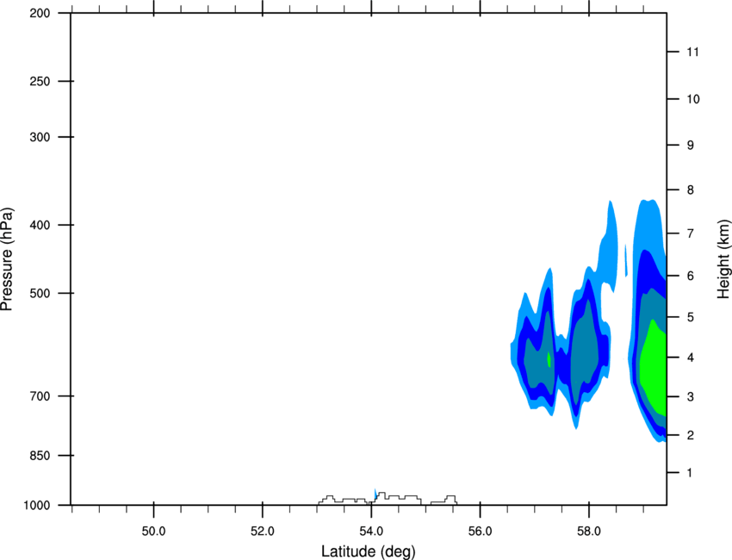This screenshot has height=560, width=732.
Task: Click the large green contour region at right edge
Action: click(654, 369)
